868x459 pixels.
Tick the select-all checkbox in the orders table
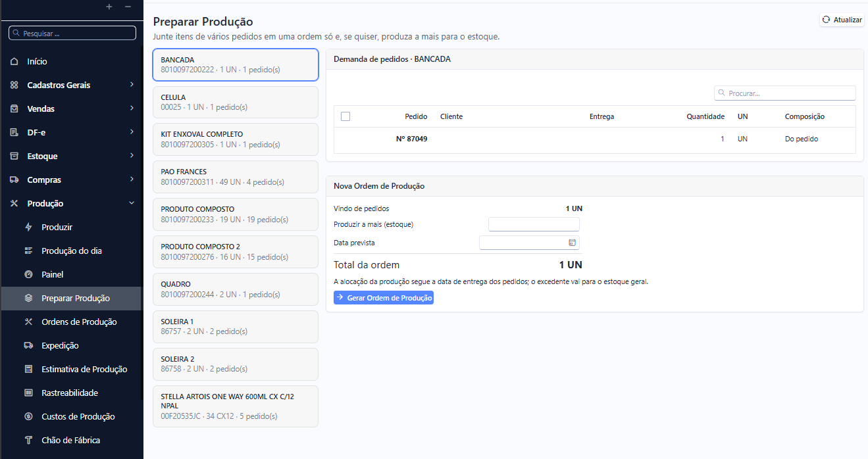(345, 116)
